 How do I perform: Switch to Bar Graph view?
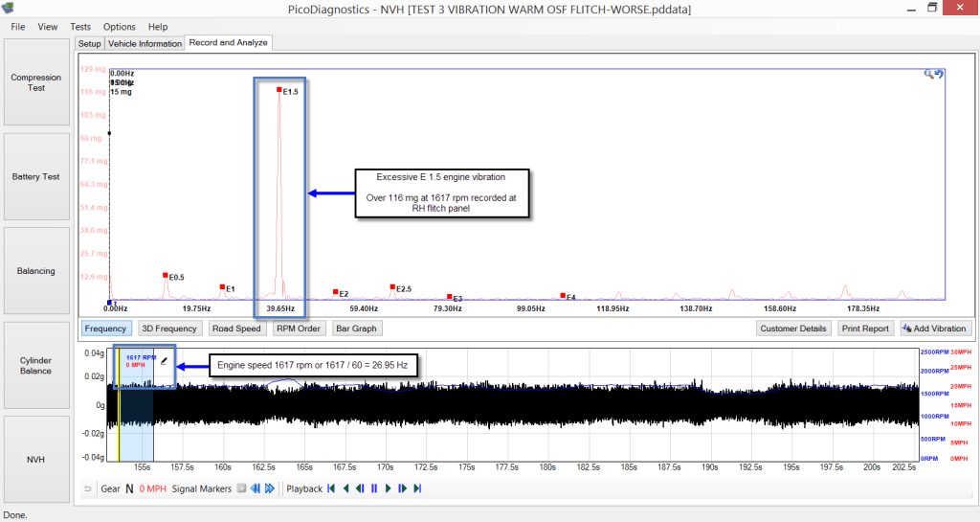(x=356, y=329)
